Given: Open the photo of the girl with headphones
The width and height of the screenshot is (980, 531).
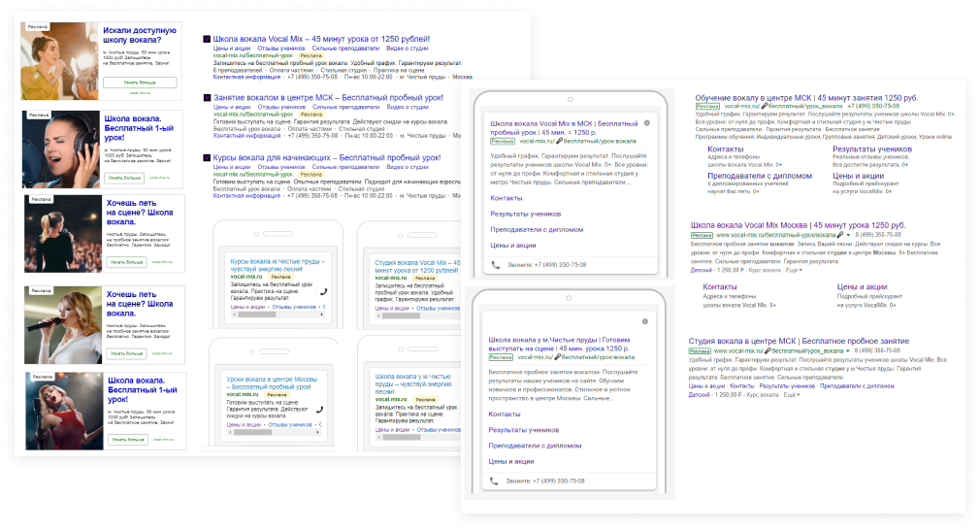Looking at the screenshot, I should pos(61,149).
